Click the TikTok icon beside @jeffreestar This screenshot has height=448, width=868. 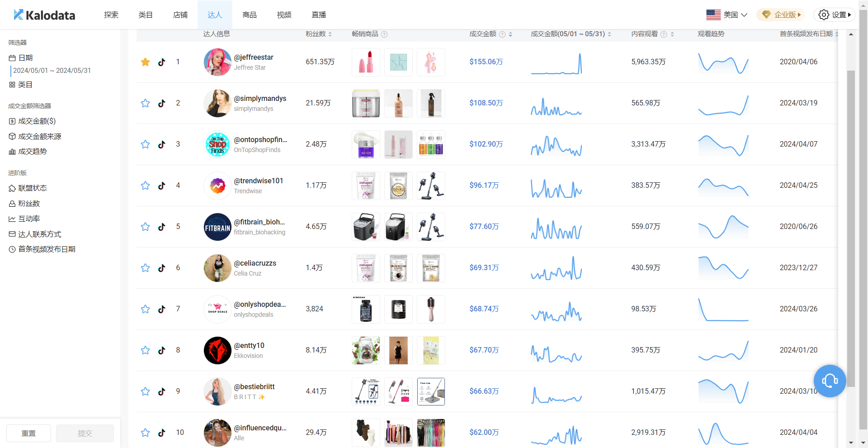tap(161, 62)
